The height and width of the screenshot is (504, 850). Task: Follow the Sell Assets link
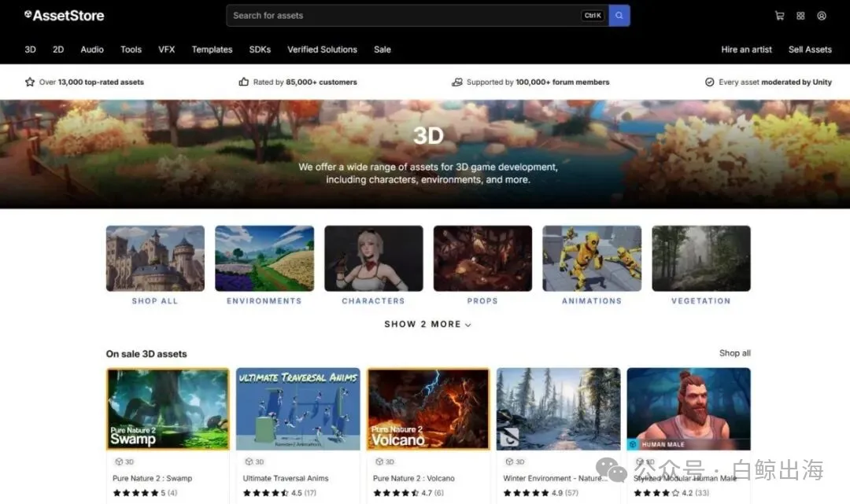tap(810, 50)
